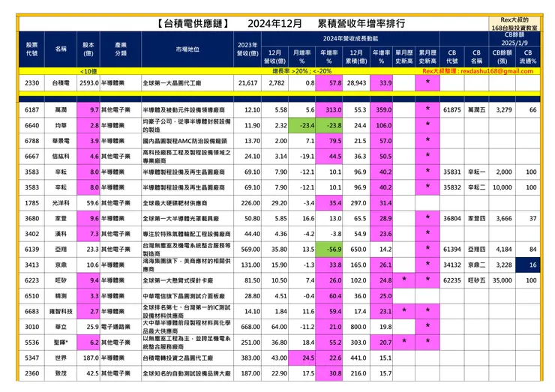Select the 21,617 revenue cell

click(247, 82)
